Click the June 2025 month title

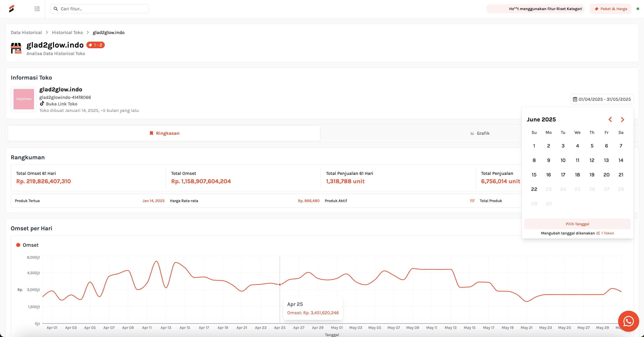pos(541,119)
